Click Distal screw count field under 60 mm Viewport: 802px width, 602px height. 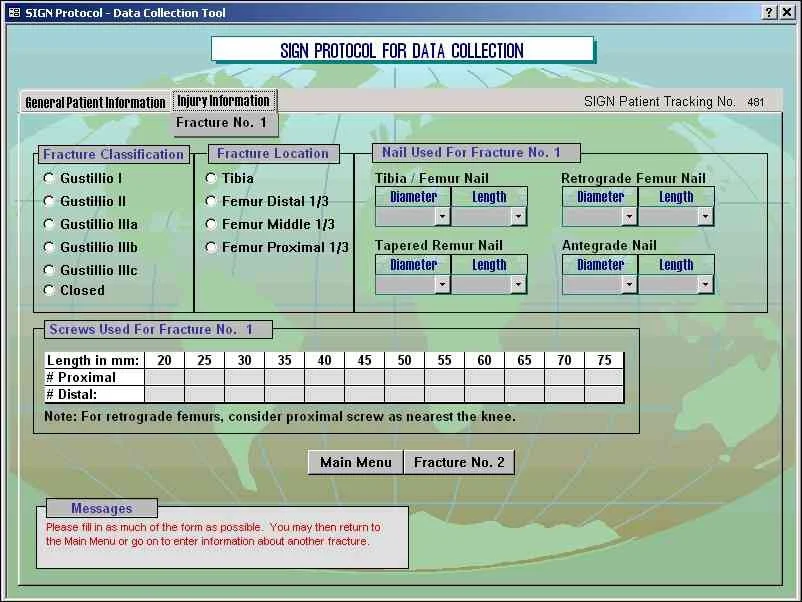(484, 394)
